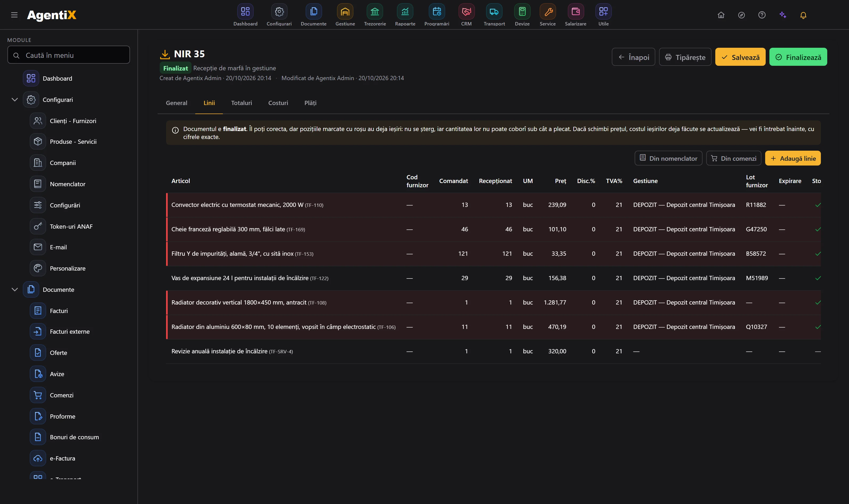Toggle the hamburger menu

click(14, 15)
